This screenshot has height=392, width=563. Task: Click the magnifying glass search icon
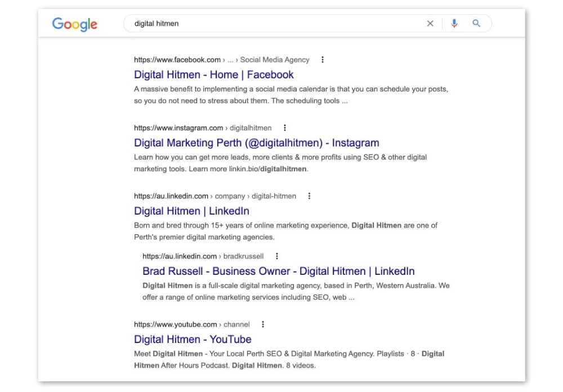476,23
